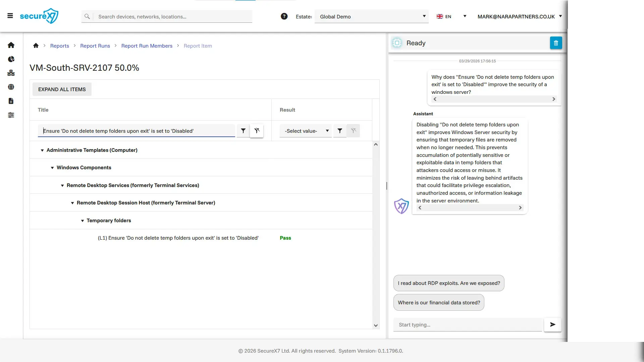Viewport: 644px width, 362px height.
Task: Open the Home sidebar icon
Action: [11, 45]
